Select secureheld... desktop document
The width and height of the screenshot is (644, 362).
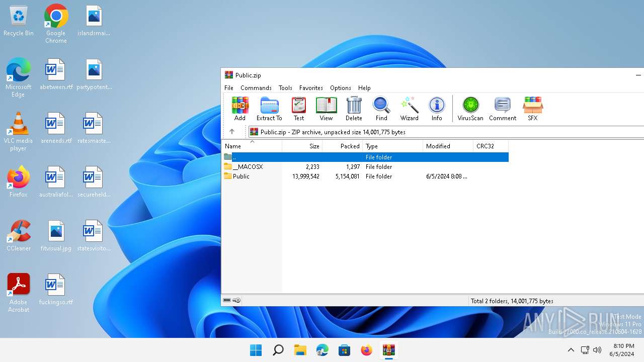coord(94,183)
